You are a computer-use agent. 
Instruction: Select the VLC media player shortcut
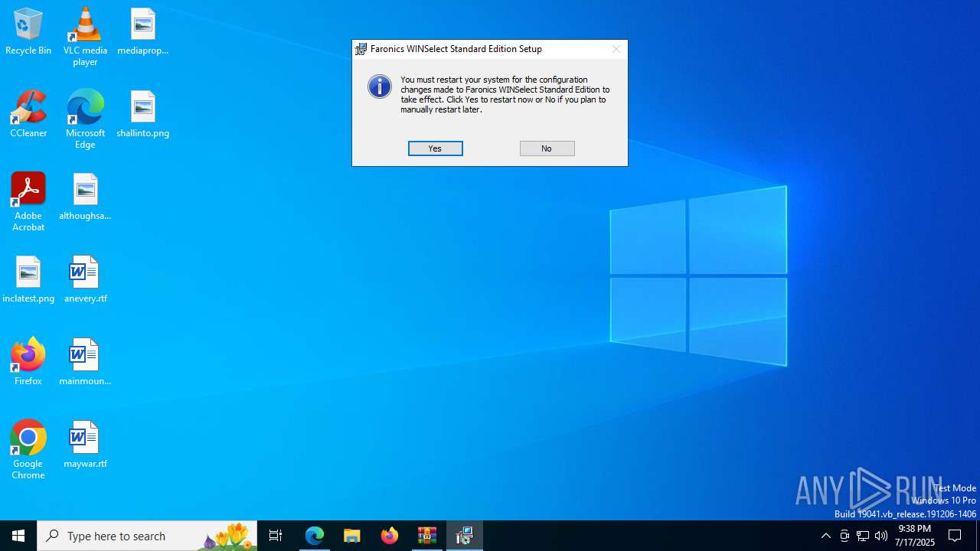coord(85,37)
